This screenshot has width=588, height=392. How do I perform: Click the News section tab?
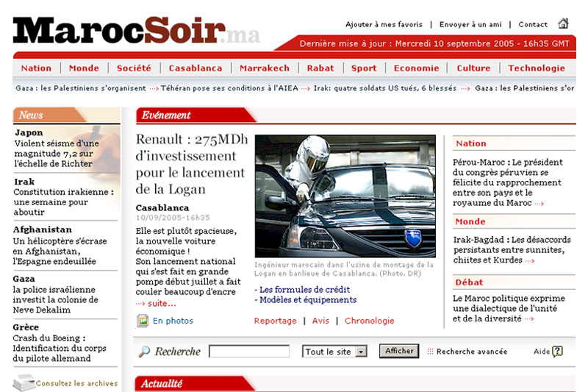click(49, 115)
